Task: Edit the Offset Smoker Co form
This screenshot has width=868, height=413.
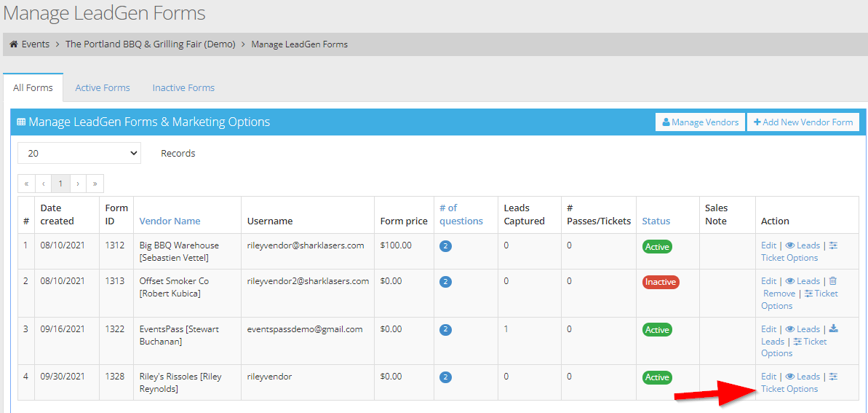Action: [x=769, y=281]
